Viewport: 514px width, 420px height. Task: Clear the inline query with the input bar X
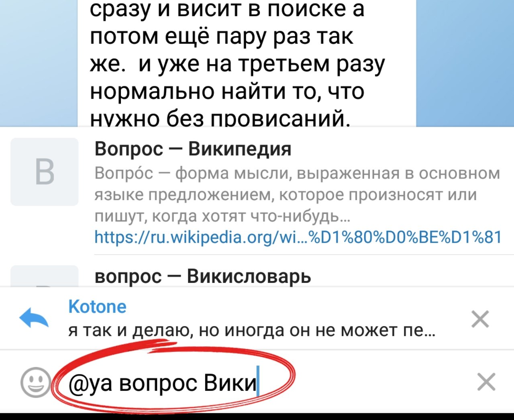pyautogui.click(x=486, y=381)
